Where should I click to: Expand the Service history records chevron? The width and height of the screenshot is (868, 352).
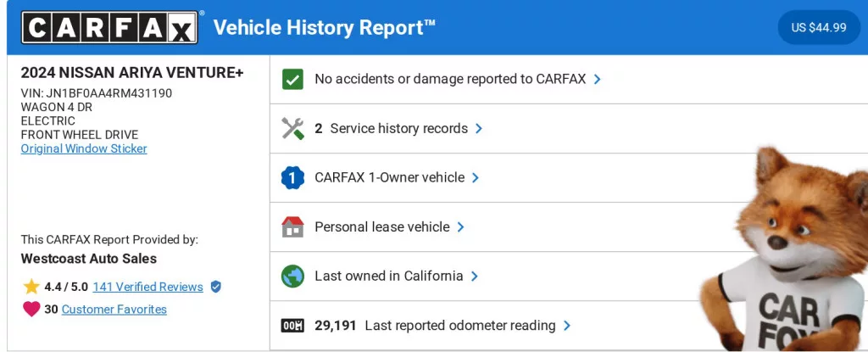tap(479, 129)
